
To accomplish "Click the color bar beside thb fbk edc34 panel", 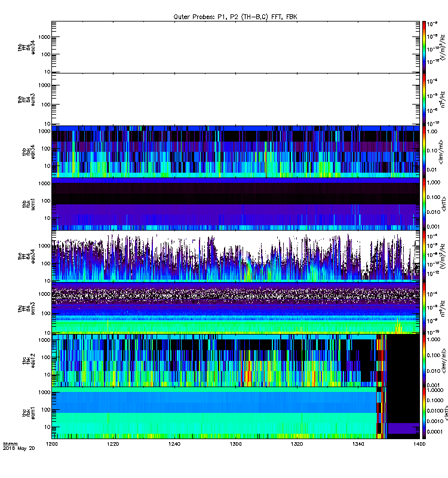I will [424, 152].
